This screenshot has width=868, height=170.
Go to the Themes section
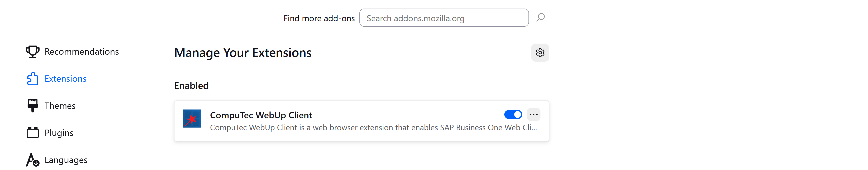tap(60, 105)
